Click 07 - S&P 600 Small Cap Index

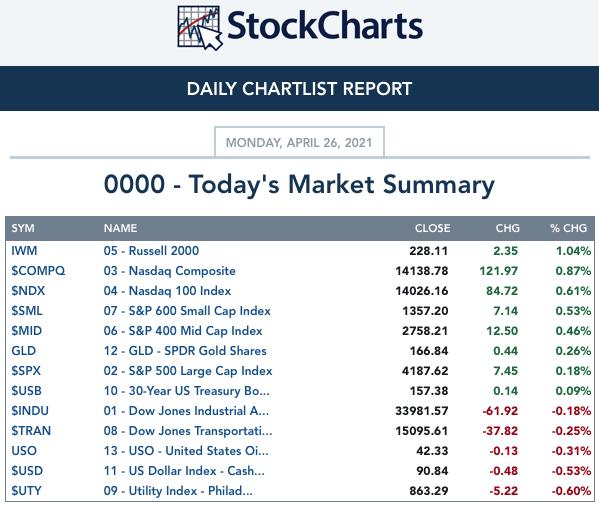(187, 311)
